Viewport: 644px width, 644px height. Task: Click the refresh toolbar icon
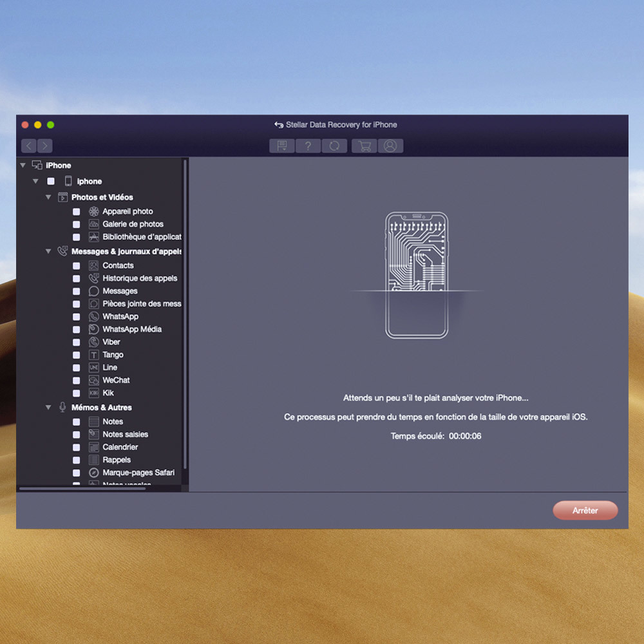coord(334,146)
